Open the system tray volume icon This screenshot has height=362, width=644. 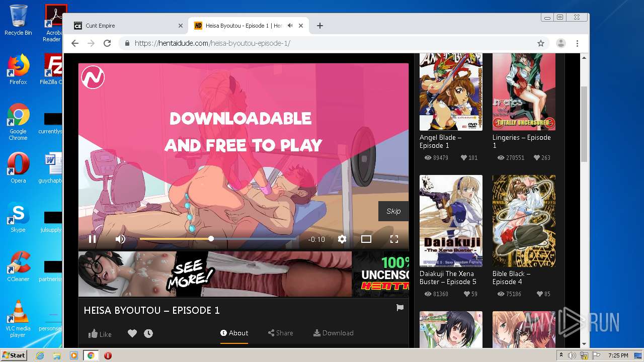tap(572, 355)
